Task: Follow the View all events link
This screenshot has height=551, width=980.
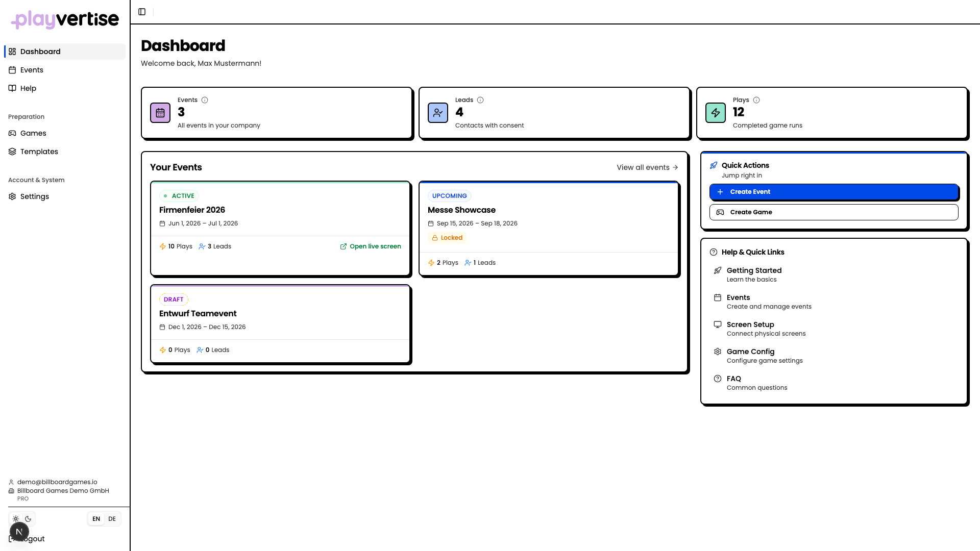Action: tap(647, 167)
